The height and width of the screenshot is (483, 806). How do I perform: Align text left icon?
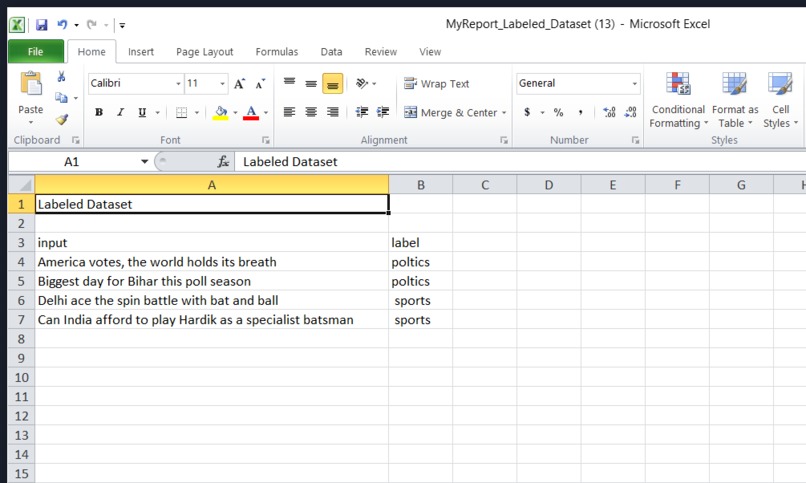pyautogui.click(x=289, y=112)
